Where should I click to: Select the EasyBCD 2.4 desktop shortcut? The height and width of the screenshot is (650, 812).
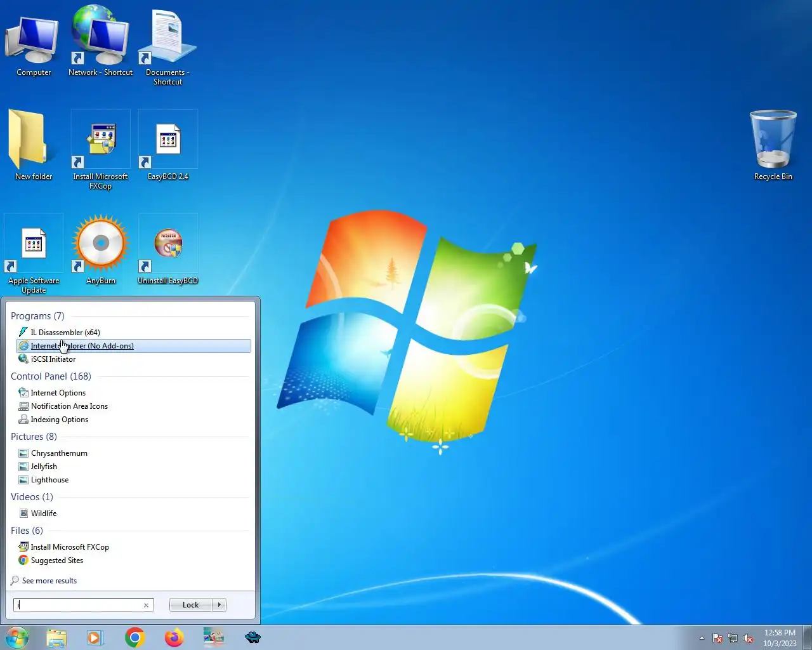[x=168, y=146]
